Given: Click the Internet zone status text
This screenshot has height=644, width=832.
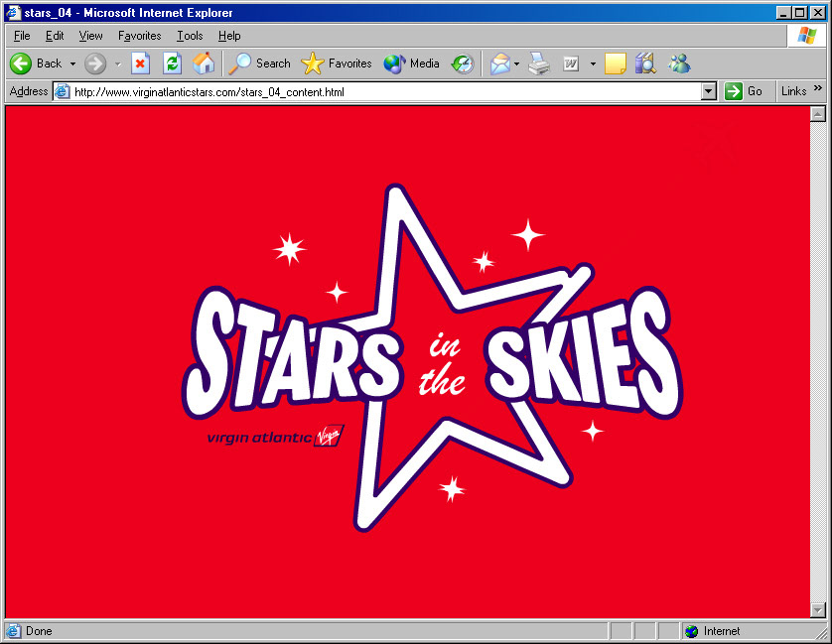Looking at the screenshot, I should pos(722,631).
